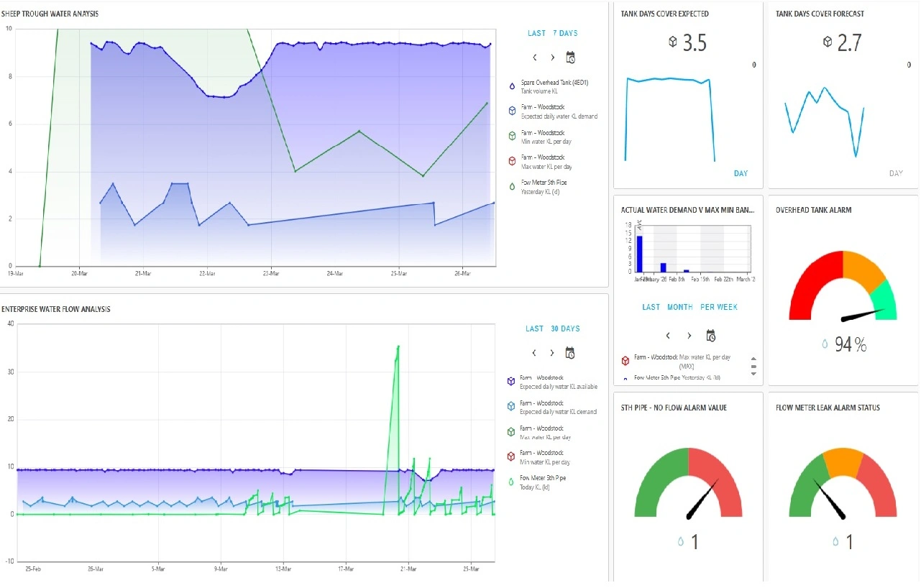Toggle Today KL (kl) flow meter series
This screenshot has height=588, width=921.
543,482
